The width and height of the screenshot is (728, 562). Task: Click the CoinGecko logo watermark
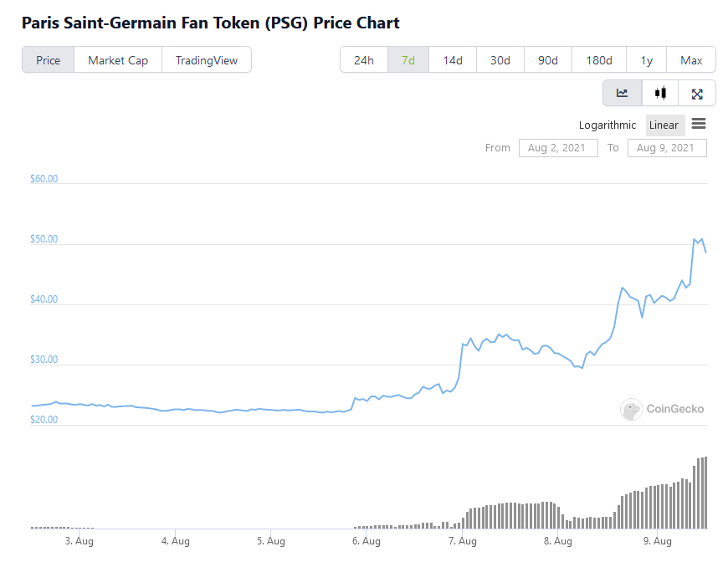click(x=661, y=410)
